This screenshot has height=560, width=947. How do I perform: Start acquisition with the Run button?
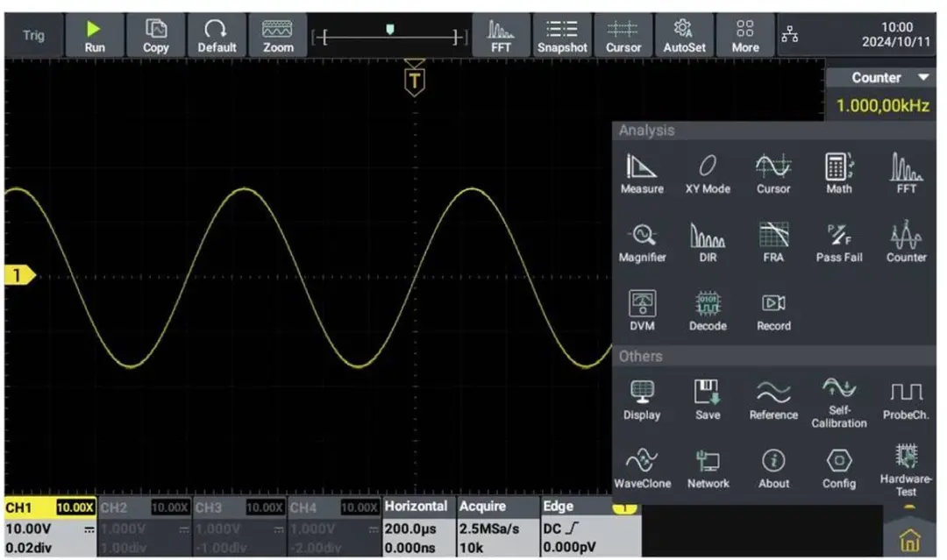tap(94, 36)
